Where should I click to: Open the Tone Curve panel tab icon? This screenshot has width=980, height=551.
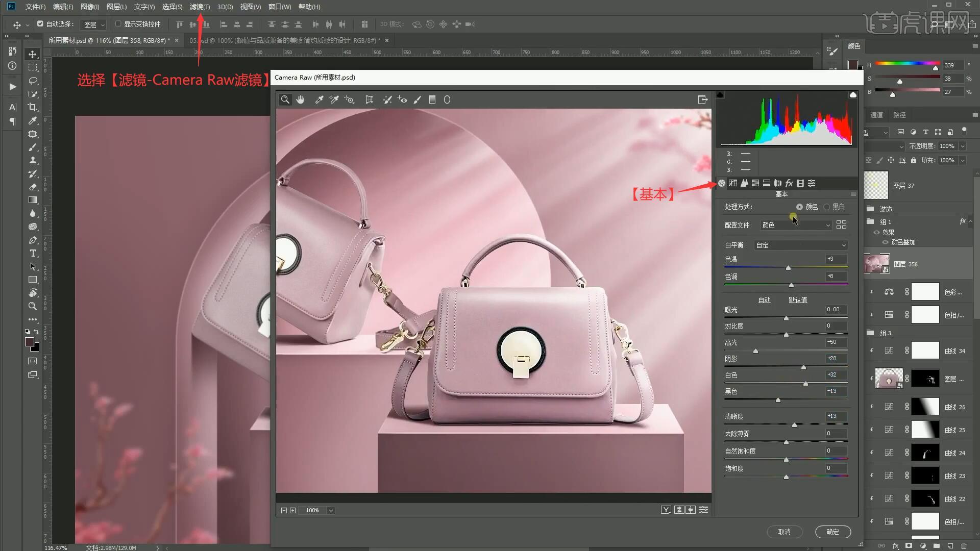733,183
